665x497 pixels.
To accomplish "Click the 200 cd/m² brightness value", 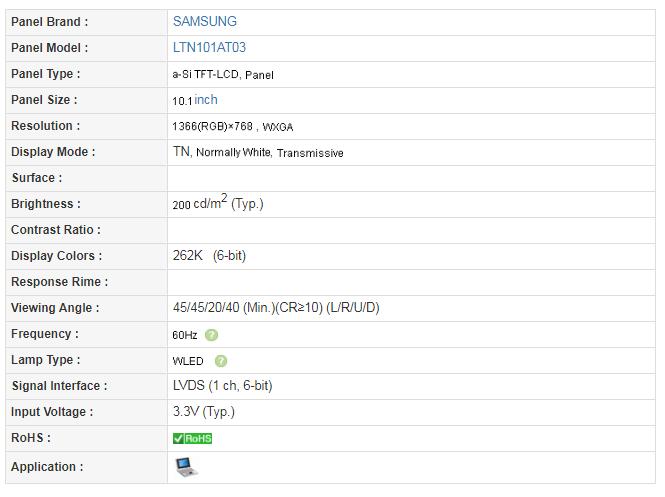I will (217, 203).
